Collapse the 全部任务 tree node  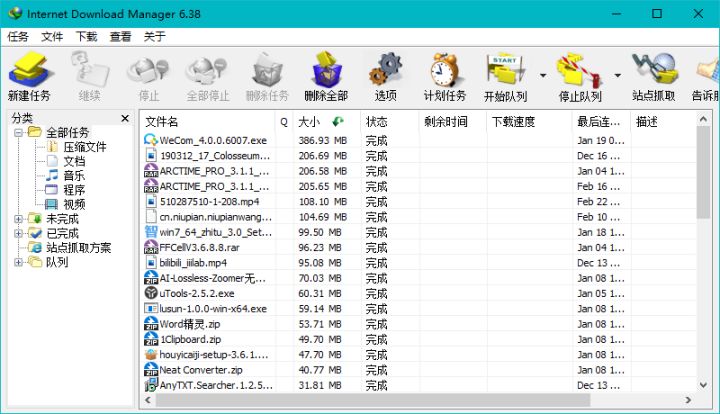click(18, 133)
